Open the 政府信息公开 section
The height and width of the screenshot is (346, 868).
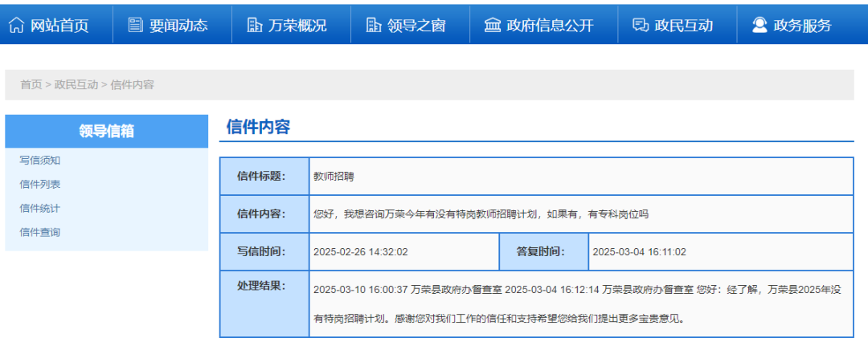point(550,26)
